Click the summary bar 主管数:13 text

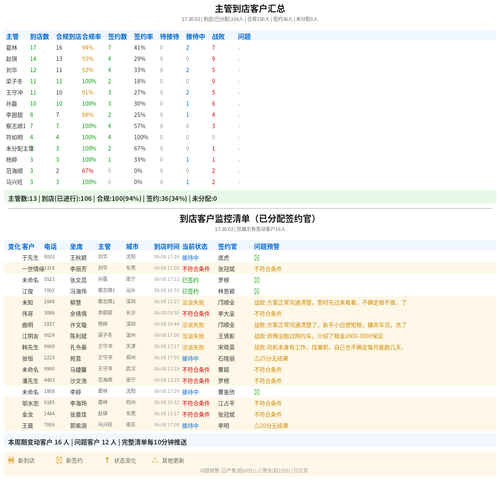22,199
